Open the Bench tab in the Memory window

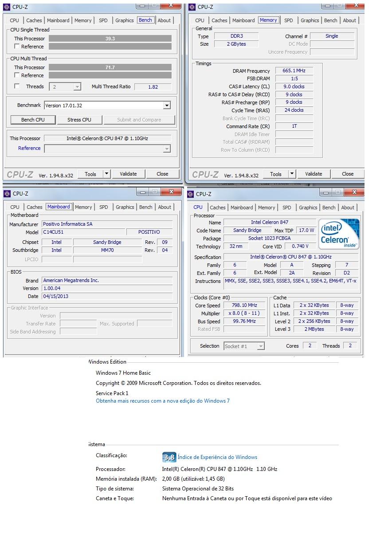tap(331, 20)
